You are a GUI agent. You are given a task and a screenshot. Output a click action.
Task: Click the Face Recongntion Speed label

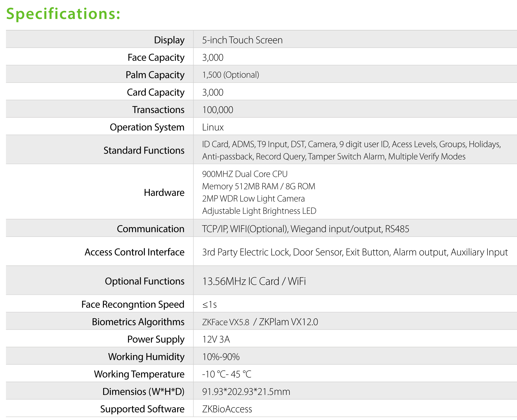(133, 304)
